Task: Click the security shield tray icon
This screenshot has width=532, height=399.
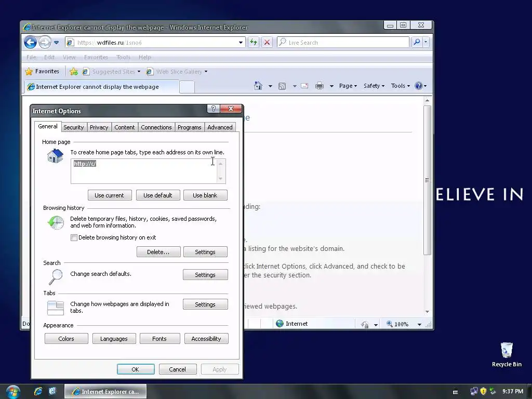Action: coord(483,391)
